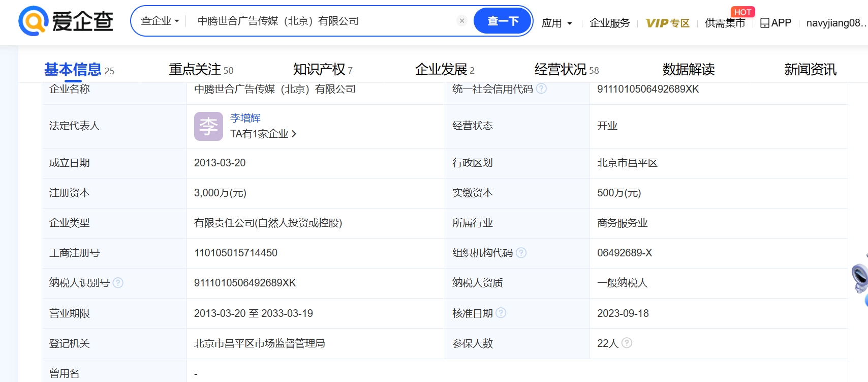The width and height of the screenshot is (868, 382).
Task: Switch to the 数据解读 tab
Action: coord(689,69)
